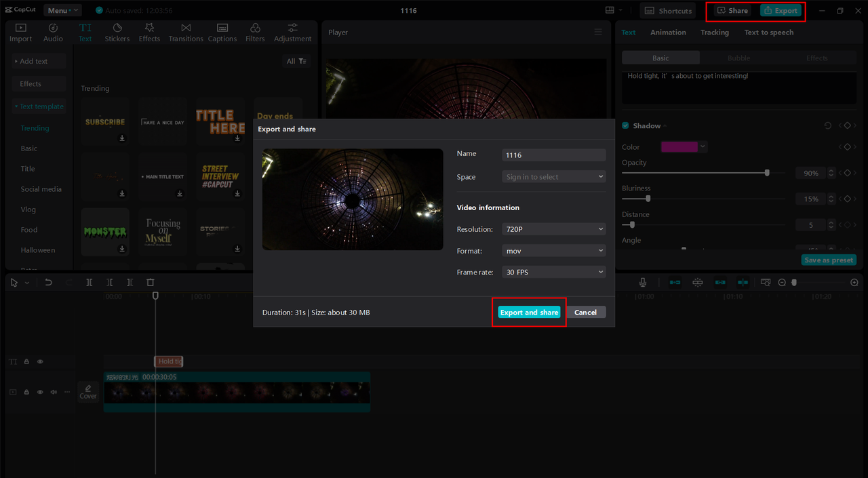Open the Player panel hamburger menu

(598, 32)
